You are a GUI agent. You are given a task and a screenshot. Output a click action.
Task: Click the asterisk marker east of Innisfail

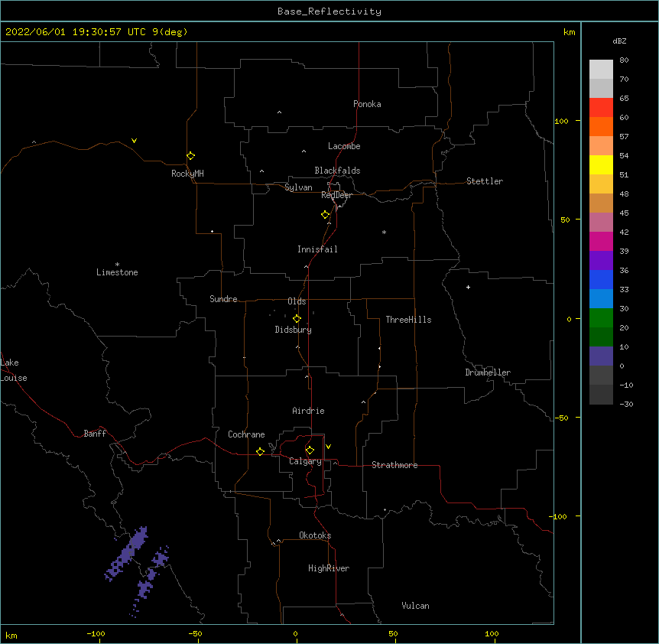pyautogui.click(x=384, y=232)
